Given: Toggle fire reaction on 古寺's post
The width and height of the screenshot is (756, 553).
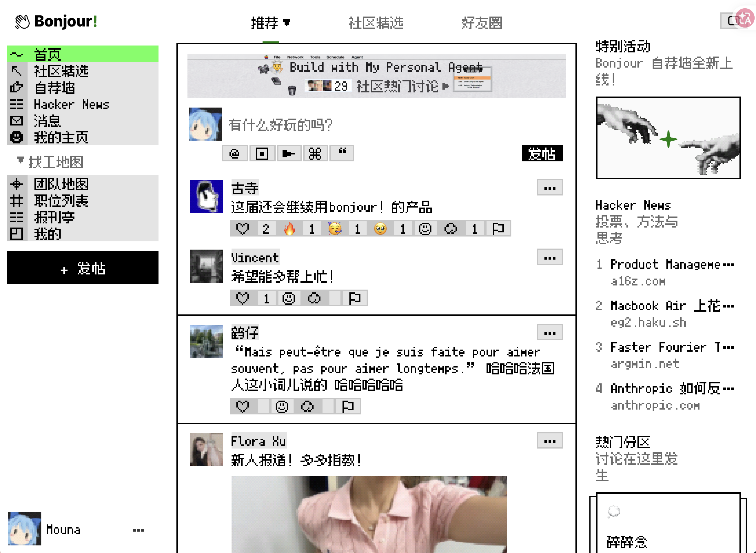Looking at the screenshot, I should tap(289, 229).
